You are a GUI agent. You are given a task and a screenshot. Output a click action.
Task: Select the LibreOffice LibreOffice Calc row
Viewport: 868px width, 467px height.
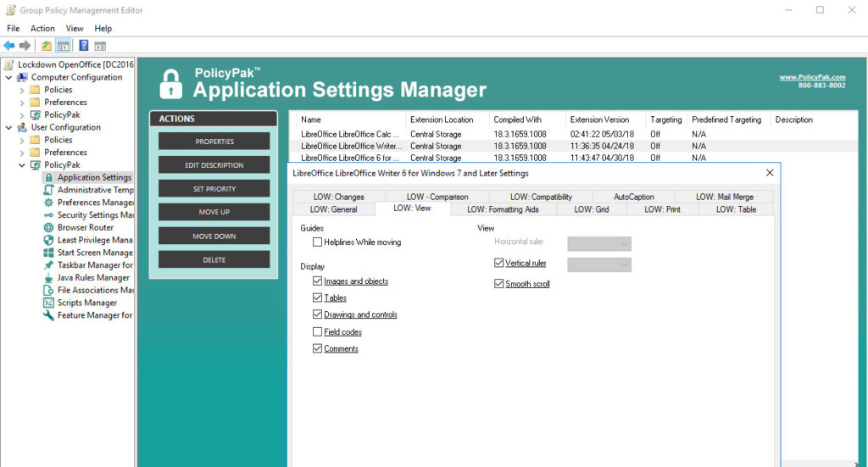[x=574, y=134]
